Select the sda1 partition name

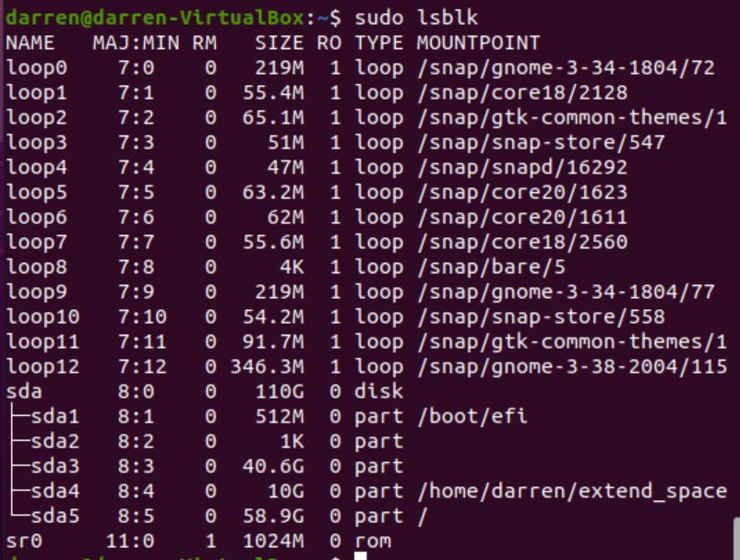tap(54, 416)
